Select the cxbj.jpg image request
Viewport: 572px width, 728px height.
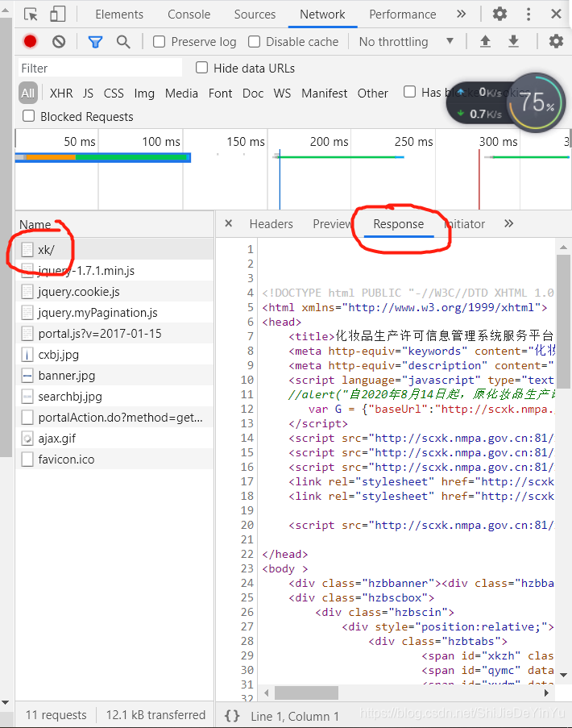(x=114, y=354)
